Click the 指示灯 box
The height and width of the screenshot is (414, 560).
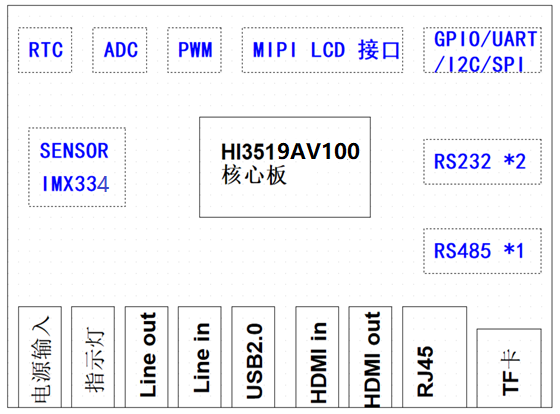coord(93,357)
